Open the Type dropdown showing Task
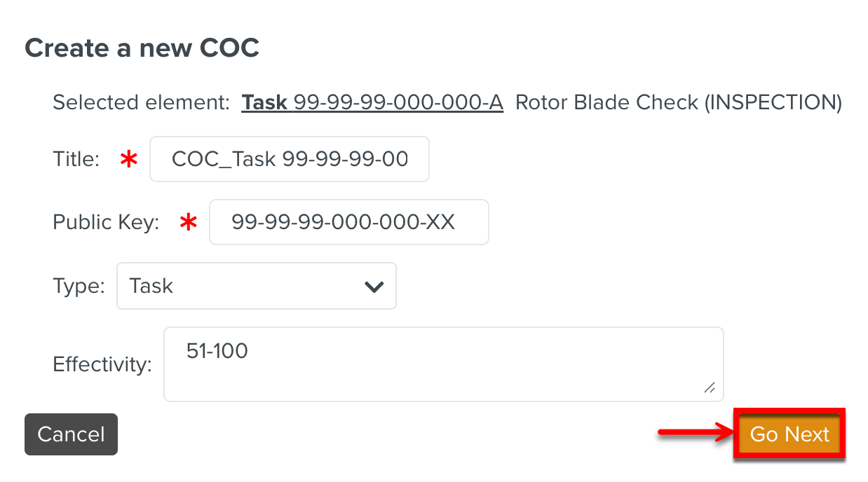 pos(256,286)
